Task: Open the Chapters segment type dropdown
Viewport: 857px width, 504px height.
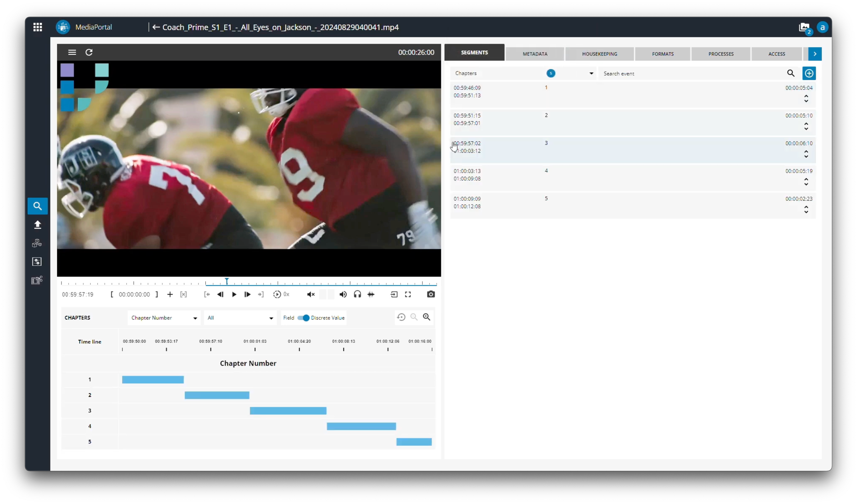Action: [x=523, y=73]
